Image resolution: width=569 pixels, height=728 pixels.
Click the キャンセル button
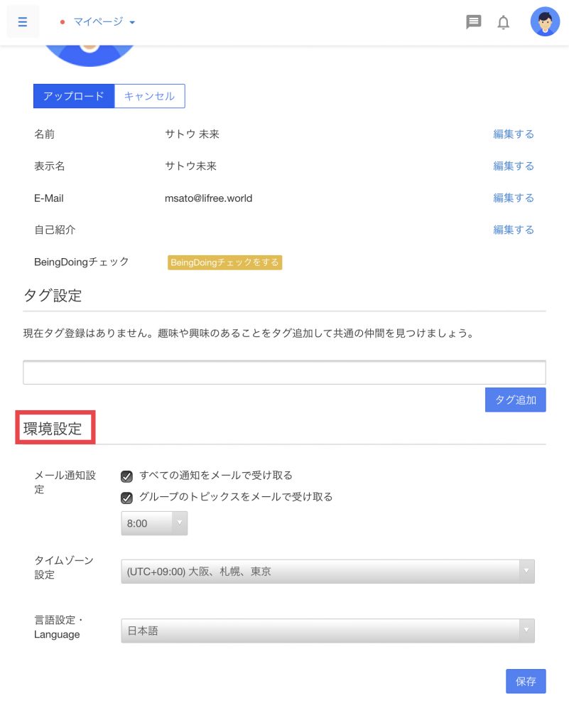coord(149,96)
